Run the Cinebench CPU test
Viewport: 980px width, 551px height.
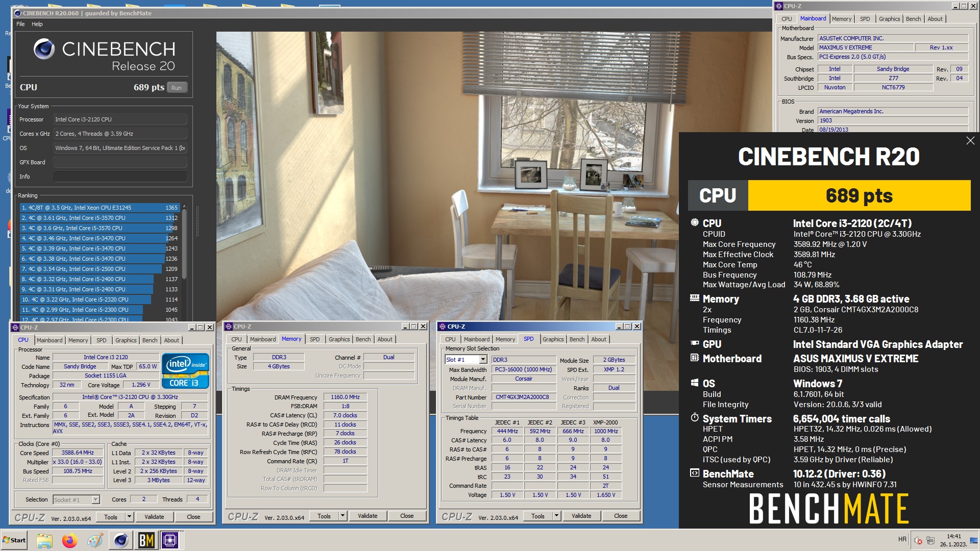(x=177, y=88)
